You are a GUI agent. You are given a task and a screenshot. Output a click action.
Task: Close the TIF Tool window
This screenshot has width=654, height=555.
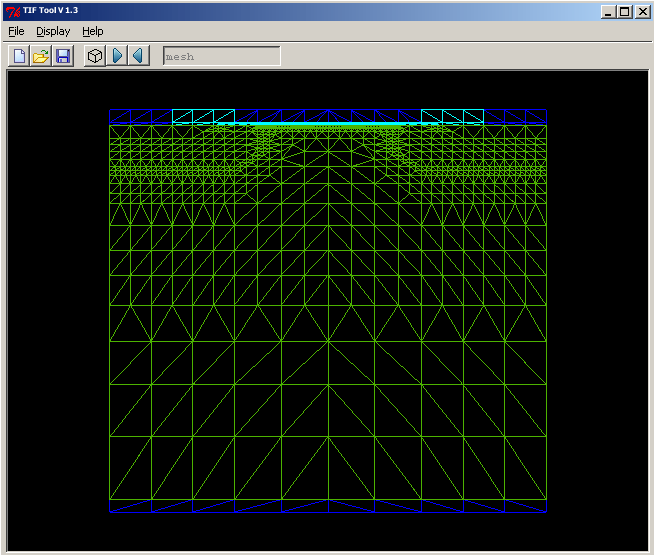point(641,11)
